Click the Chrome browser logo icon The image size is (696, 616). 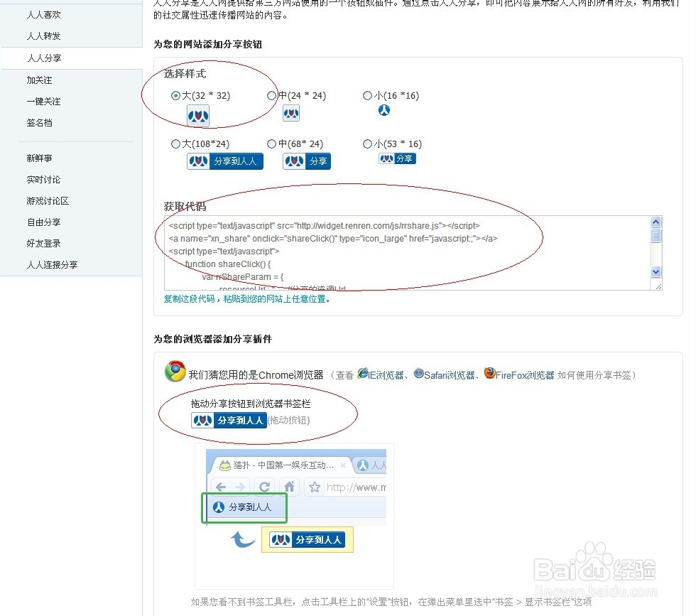pos(175,372)
